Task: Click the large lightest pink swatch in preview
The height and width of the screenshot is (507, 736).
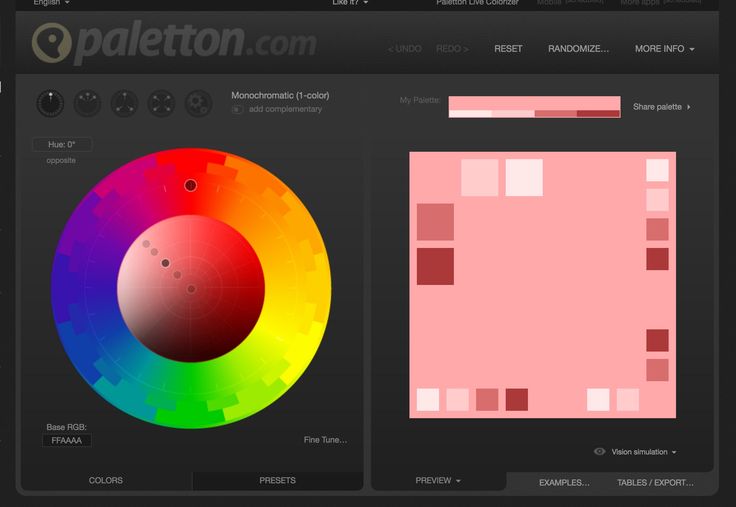Action: (x=524, y=177)
